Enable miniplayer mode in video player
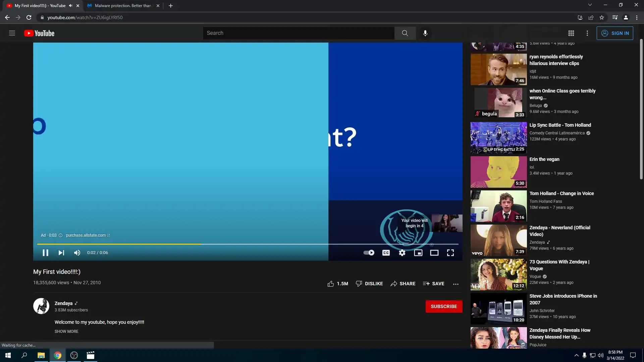 coord(418,253)
